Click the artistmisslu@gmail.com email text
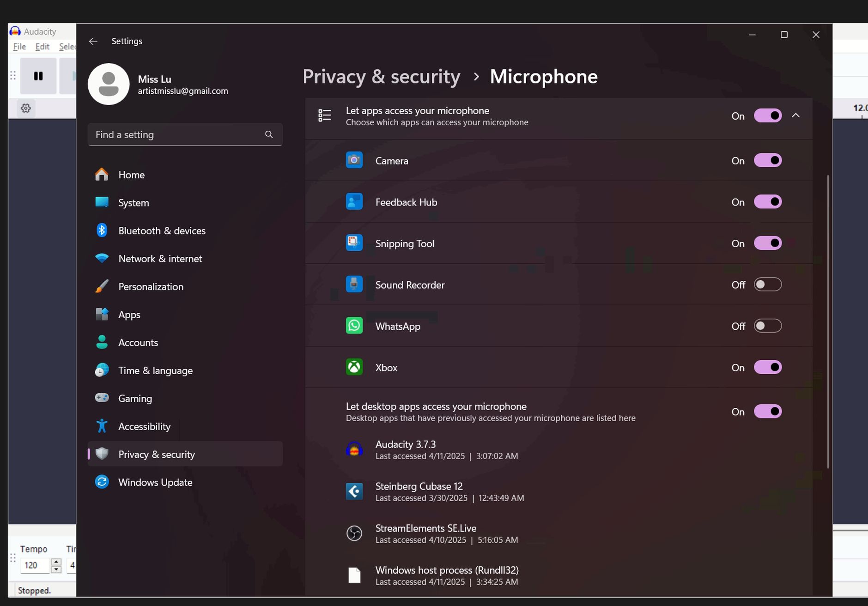Screen dimensions: 868x606 (183, 91)
